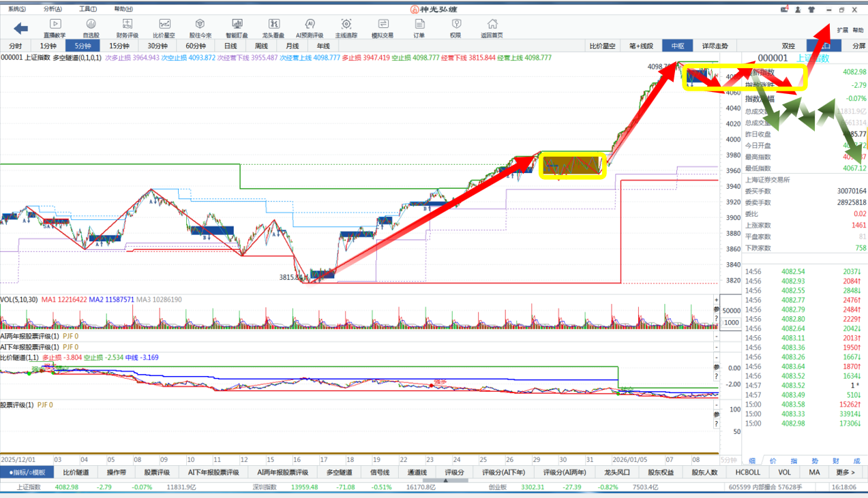Open 直播教学 live teaching icon

coord(55,28)
